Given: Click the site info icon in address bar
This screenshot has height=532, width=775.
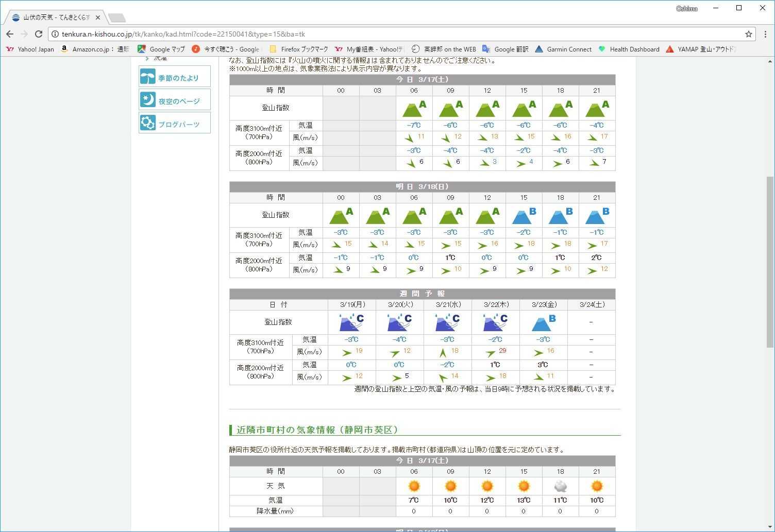Looking at the screenshot, I should pyautogui.click(x=55, y=34).
